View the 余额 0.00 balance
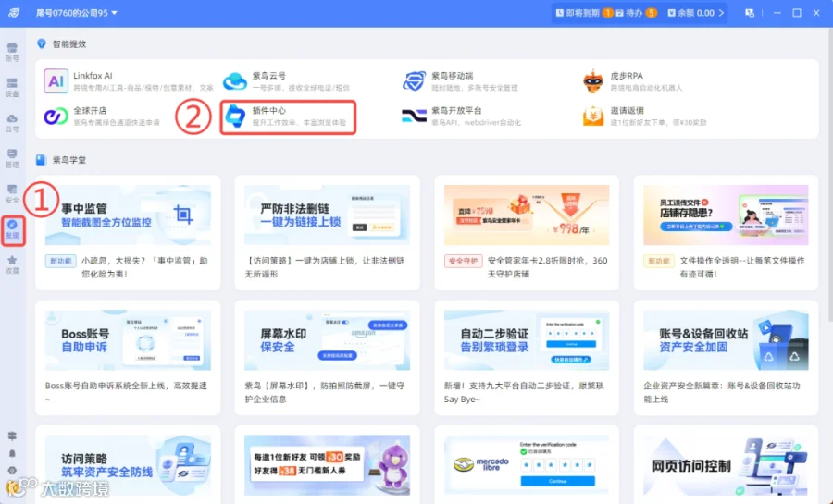This screenshot has height=504, width=833. pyautogui.click(x=690, y=13)
